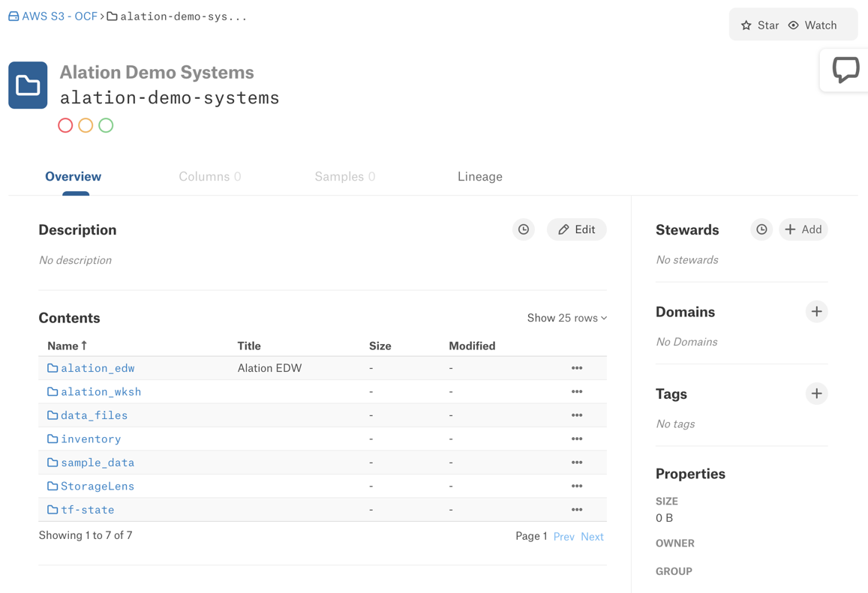Click the Alation EDW title cell
This screenshot has width=868, height=593.
269,368
